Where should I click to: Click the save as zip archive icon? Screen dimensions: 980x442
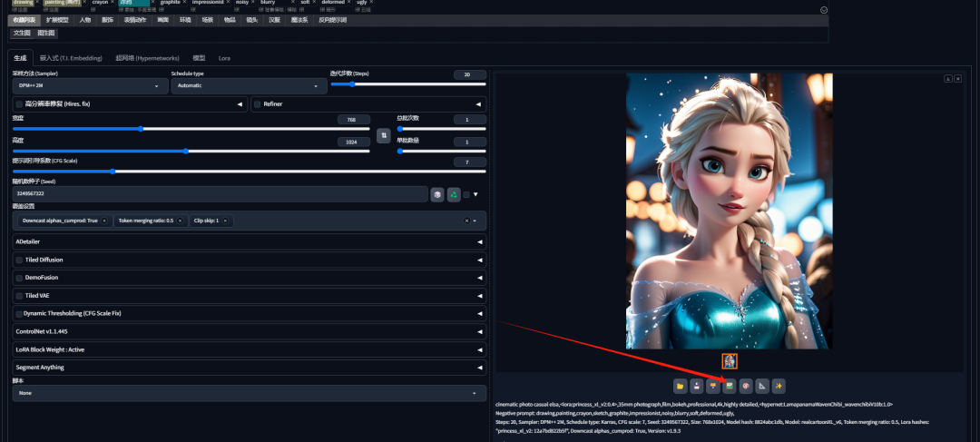(712, 387)
